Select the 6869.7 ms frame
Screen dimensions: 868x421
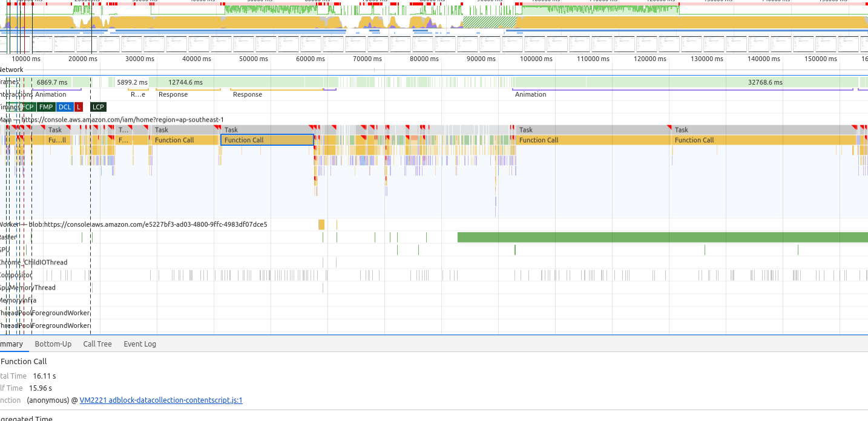(52, 82)
